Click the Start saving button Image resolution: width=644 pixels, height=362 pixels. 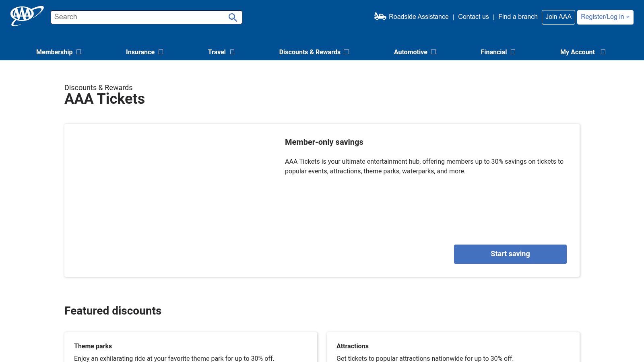(x=510, y=254)
